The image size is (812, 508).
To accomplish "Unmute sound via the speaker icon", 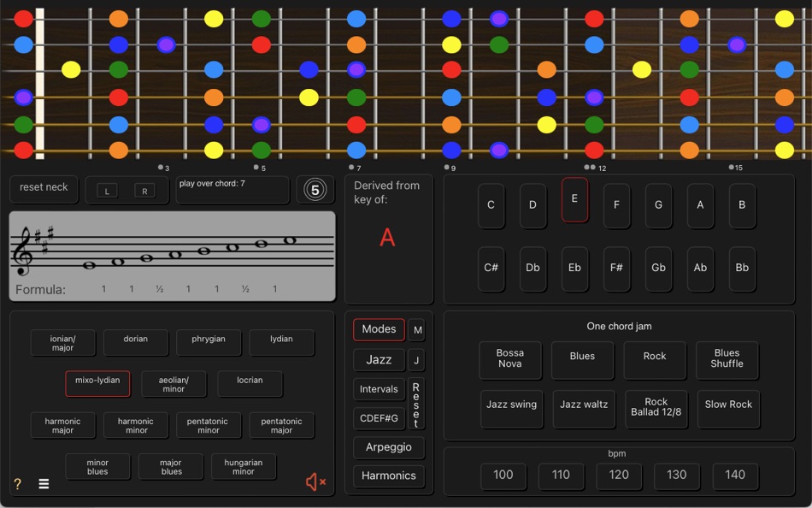I will pyautogui.click(x=314, y=481).
